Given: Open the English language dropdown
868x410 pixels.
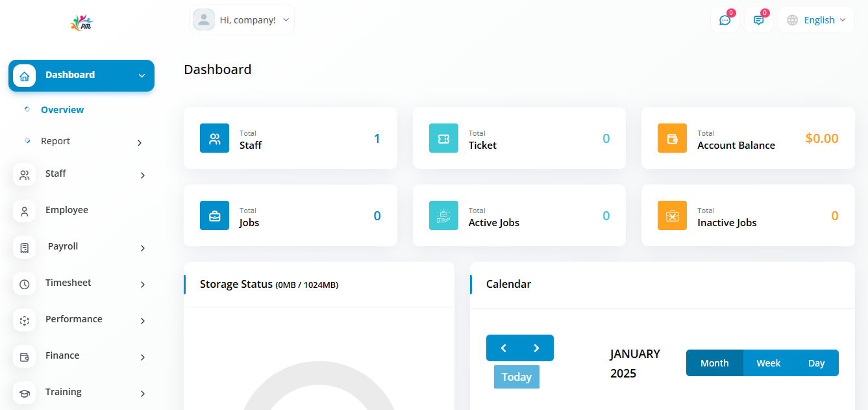Looking at the screenshot, I should point(816,20).
